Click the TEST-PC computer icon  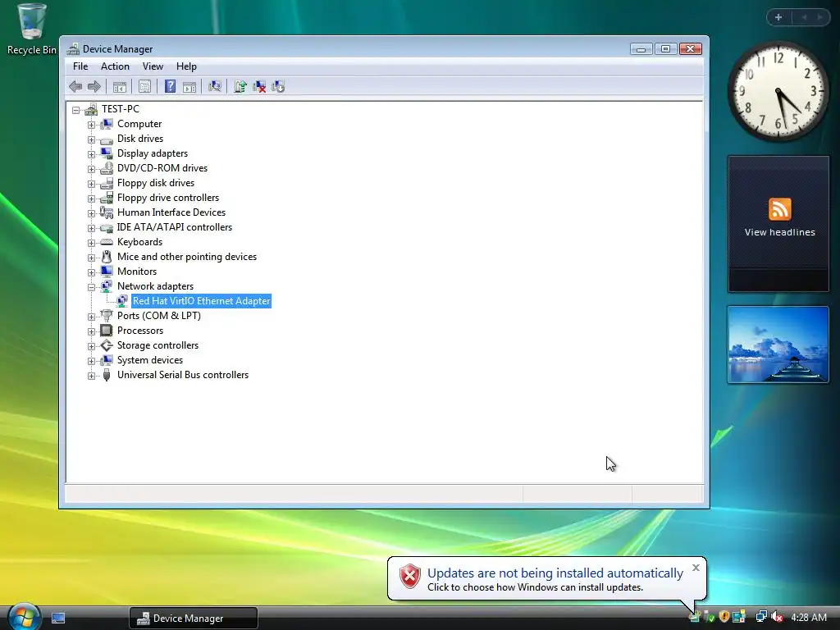(91, 109)
